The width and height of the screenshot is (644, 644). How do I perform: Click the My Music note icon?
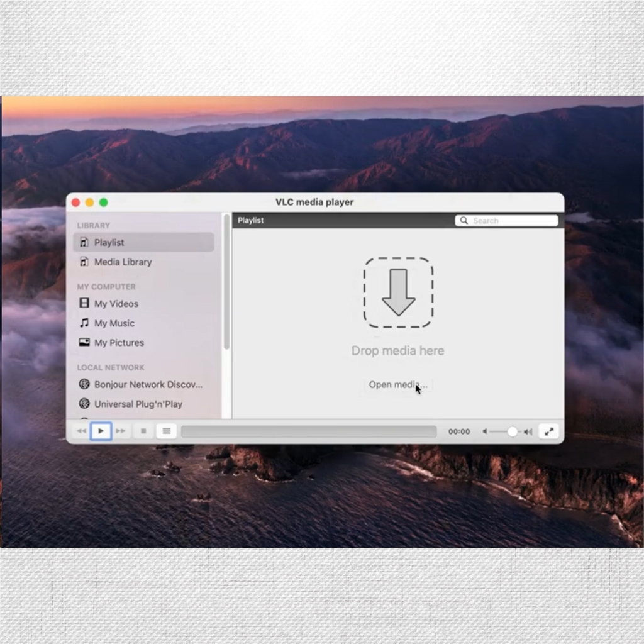point(84,323)
